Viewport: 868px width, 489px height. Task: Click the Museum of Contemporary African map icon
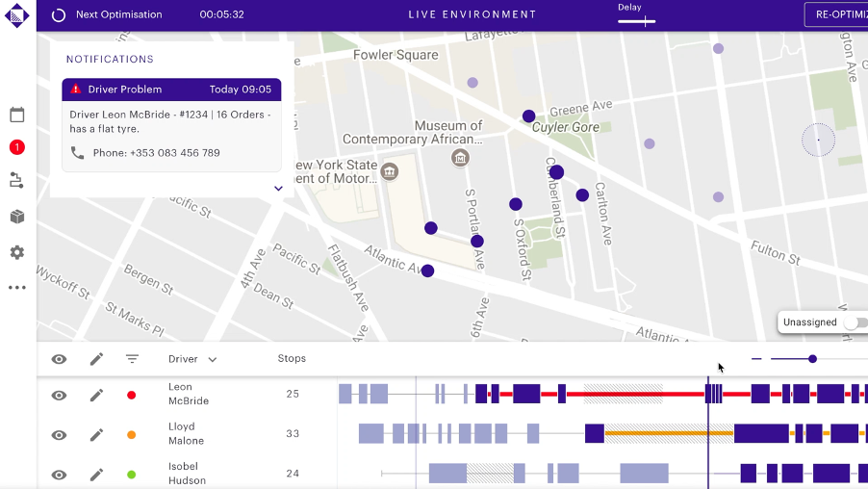[460, 158]
